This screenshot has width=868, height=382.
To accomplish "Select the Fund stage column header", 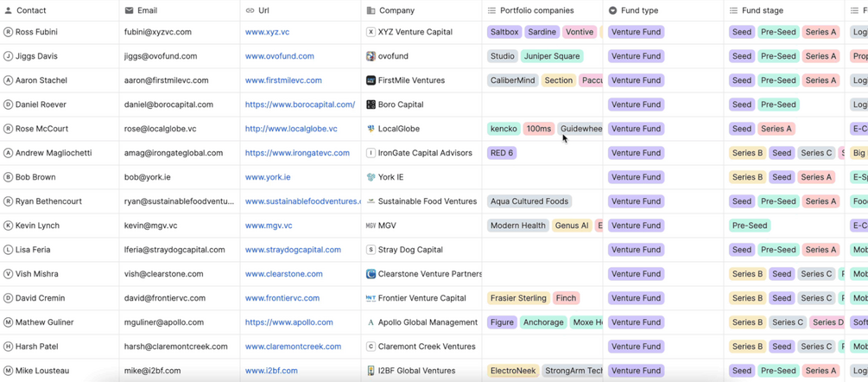I will coord(763,10).
